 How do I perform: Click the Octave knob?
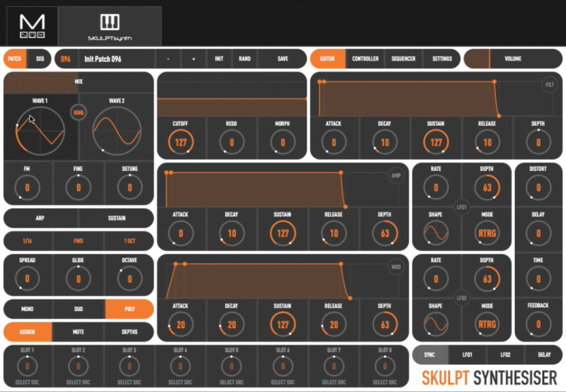click(130, 279)
